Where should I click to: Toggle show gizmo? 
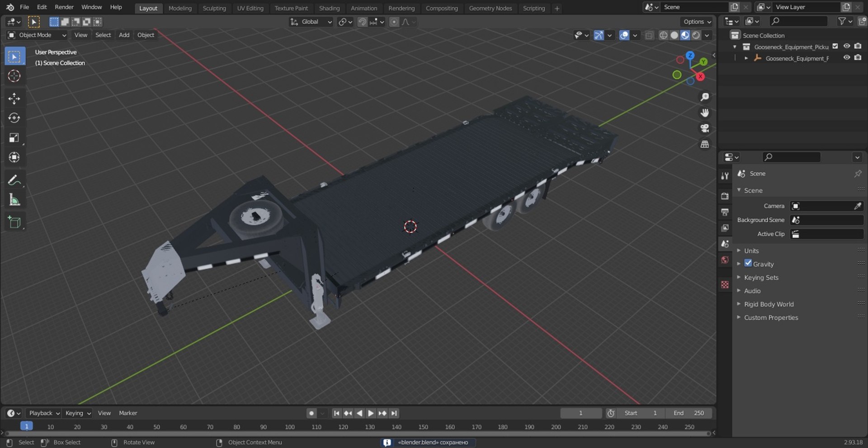[599, 35]
